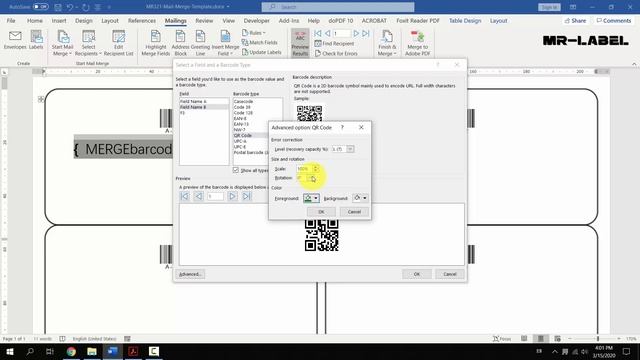Image resolution: width=640 pixels, height=360 pixels.
Task: Go to previous record in ribbon
Action: click(327, 33)
